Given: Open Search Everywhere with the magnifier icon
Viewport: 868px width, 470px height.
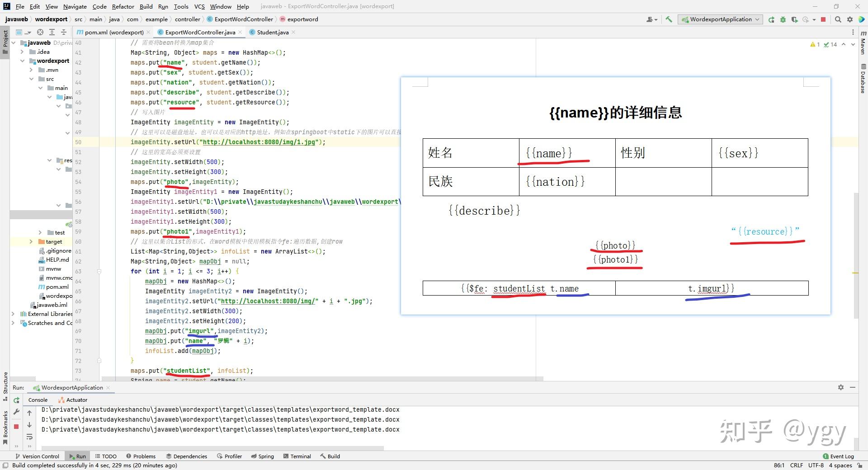Looking at the screenshot, I should click(x=838, y=20).
